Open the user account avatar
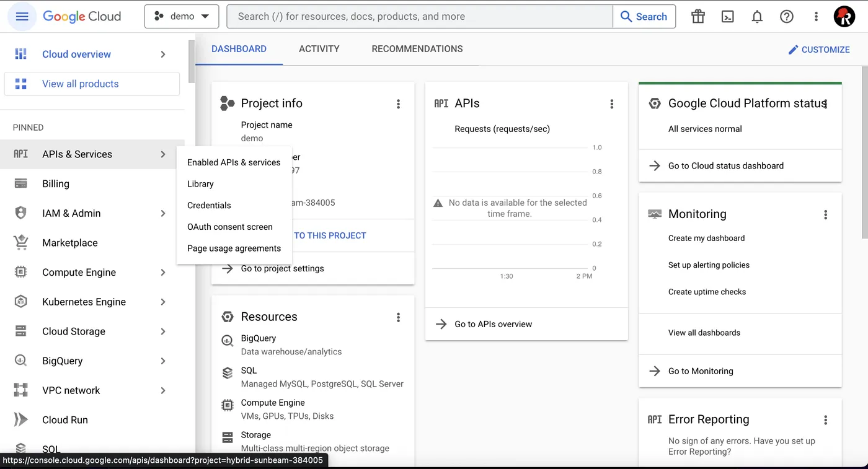This screenshot has width=868, height=469. [844, 17]
